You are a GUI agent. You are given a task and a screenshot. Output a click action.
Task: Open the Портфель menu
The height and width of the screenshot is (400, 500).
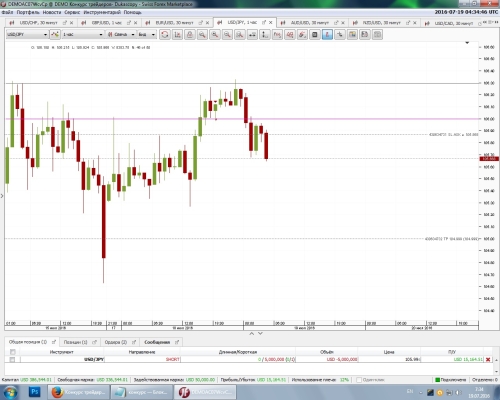(x=28, y=12)
